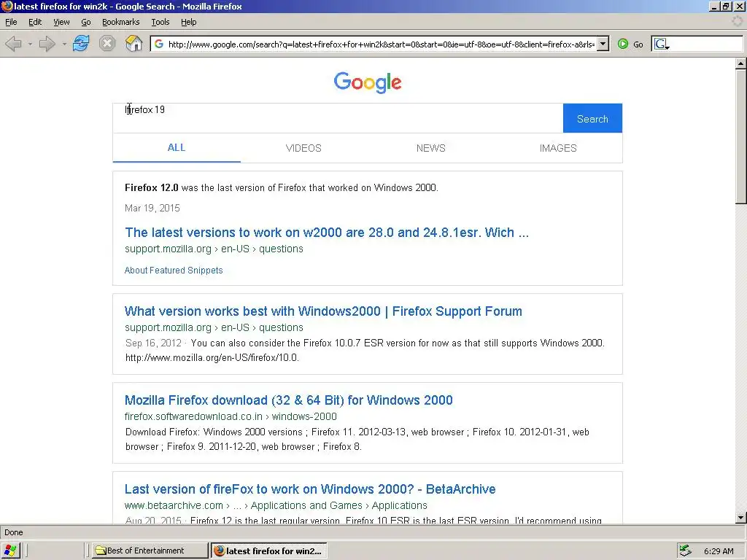Screen dimensions: 747x560
Task: Click the Firefox logo in title bar
Action: [7, 6]
